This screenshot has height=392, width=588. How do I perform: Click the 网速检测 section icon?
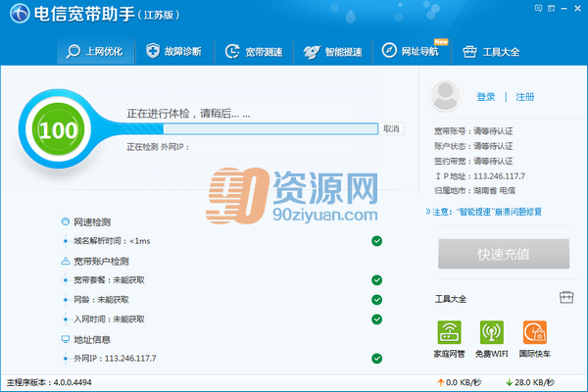coord(66,221)
